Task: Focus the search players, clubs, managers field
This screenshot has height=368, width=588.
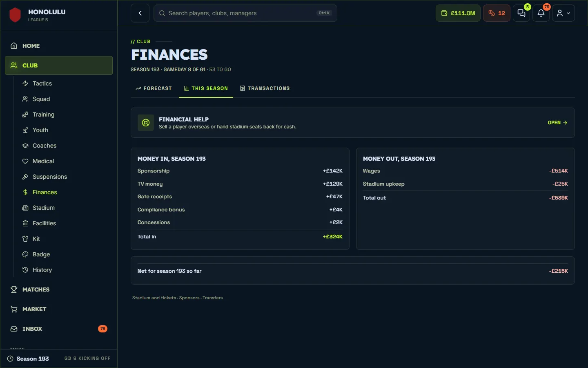Action: pos(245,13)
